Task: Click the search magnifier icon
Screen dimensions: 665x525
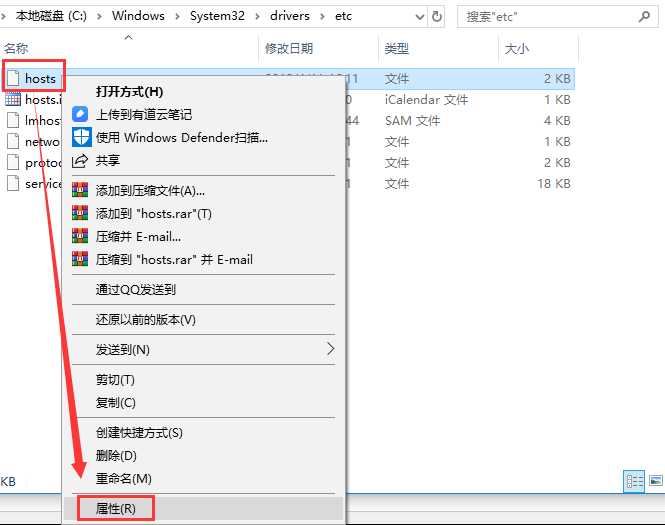Action: point(644,17)
